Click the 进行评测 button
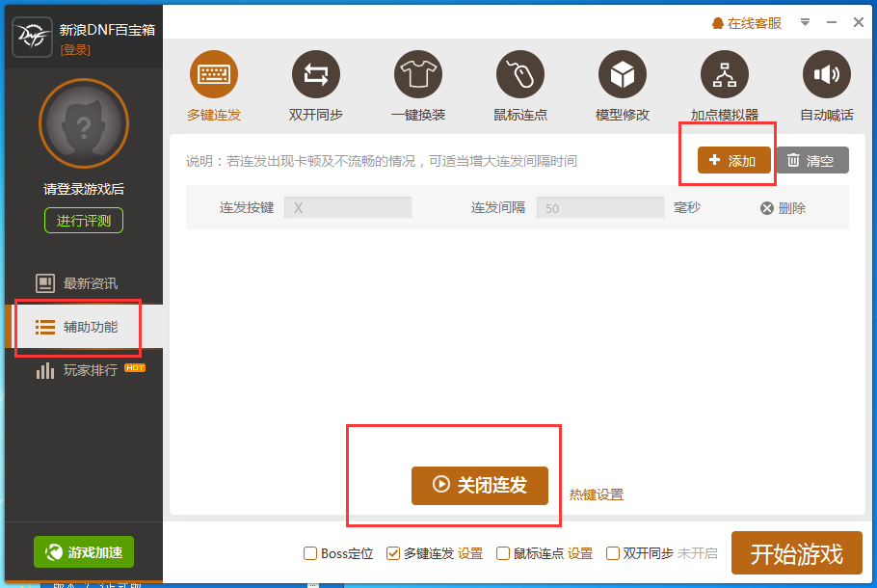Viewport: 877px width, 588px height. (x=84, y=221)
